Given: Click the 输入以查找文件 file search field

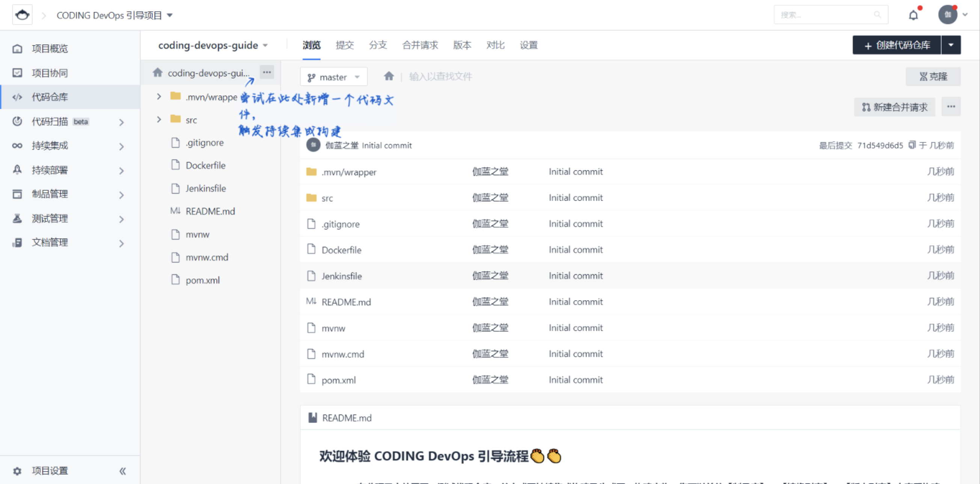Looking at the screenshot, I should (x=440, y=77).
